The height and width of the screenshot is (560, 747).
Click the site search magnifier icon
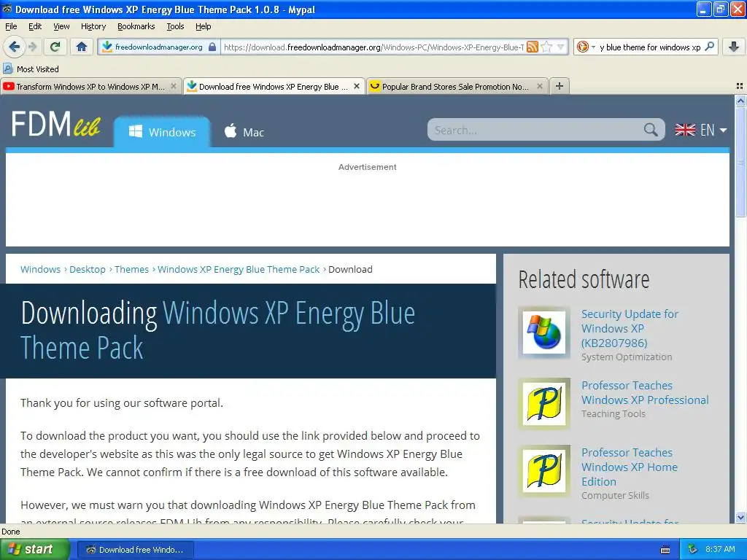coord(651,130)
